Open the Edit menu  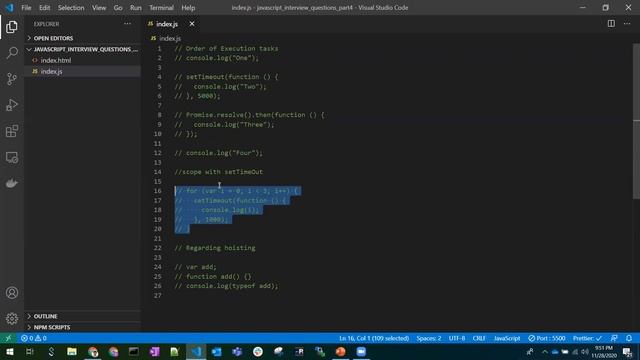(44, 7)
